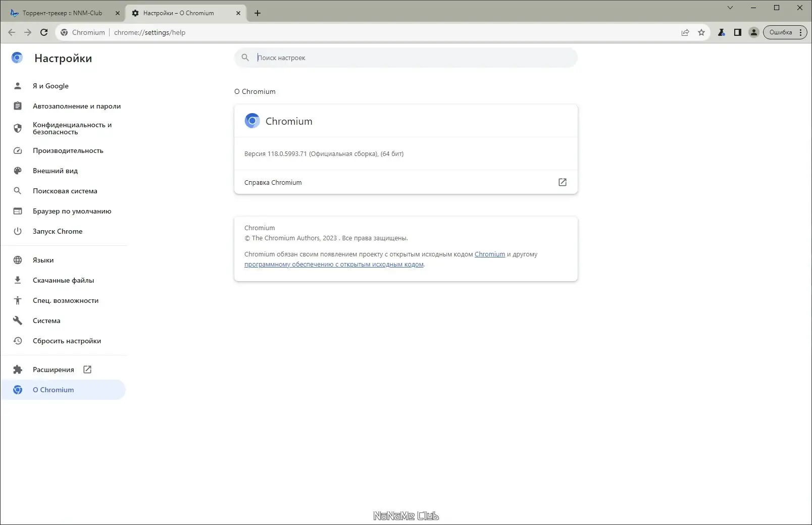The height and width of the screenshot is (525, 812).
Task: Open the Chrome Labs flask icon
Action: (x=722, y=32)
